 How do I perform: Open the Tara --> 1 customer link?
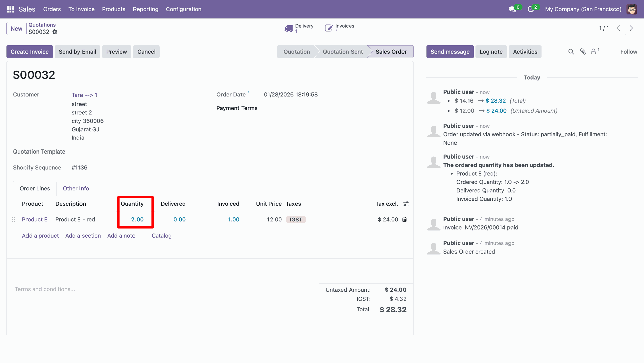point(85,95)
